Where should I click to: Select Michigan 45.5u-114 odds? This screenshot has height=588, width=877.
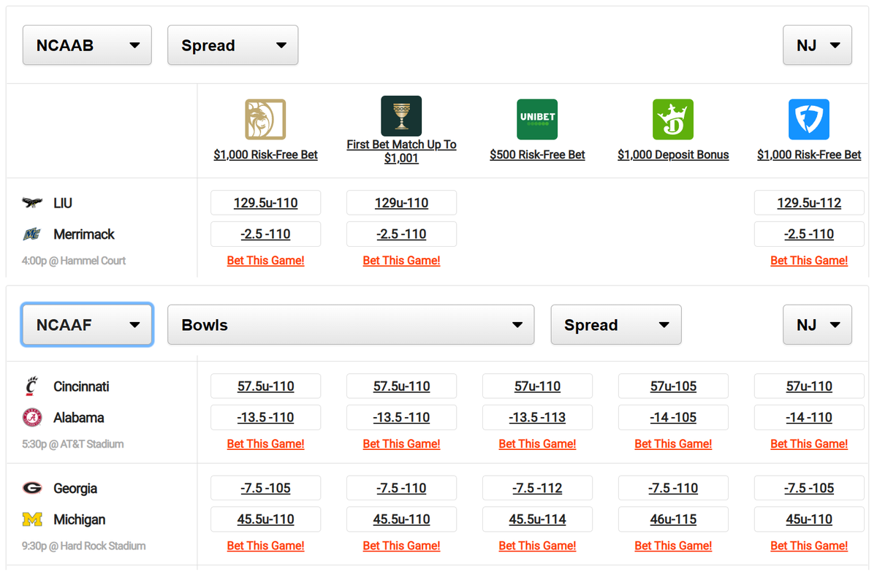point(537,519)
